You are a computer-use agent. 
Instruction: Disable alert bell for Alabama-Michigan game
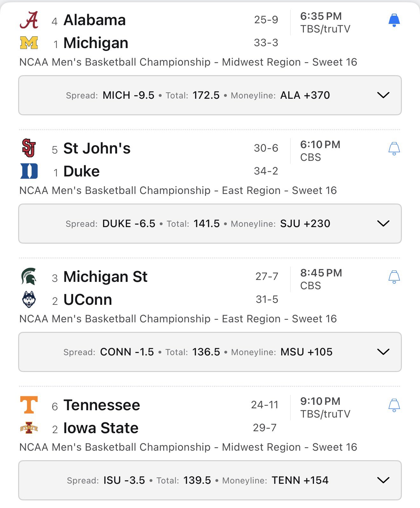(394, 20)
